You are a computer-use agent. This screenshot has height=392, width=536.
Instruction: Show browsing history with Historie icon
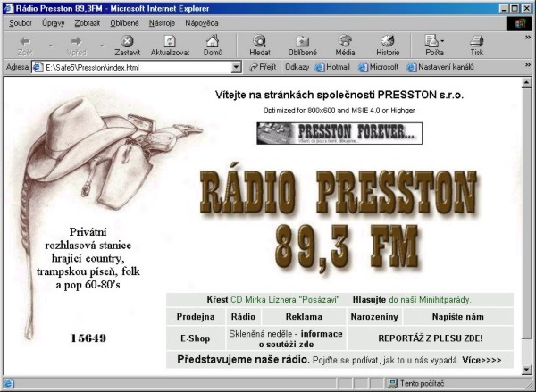pos(388,41)
